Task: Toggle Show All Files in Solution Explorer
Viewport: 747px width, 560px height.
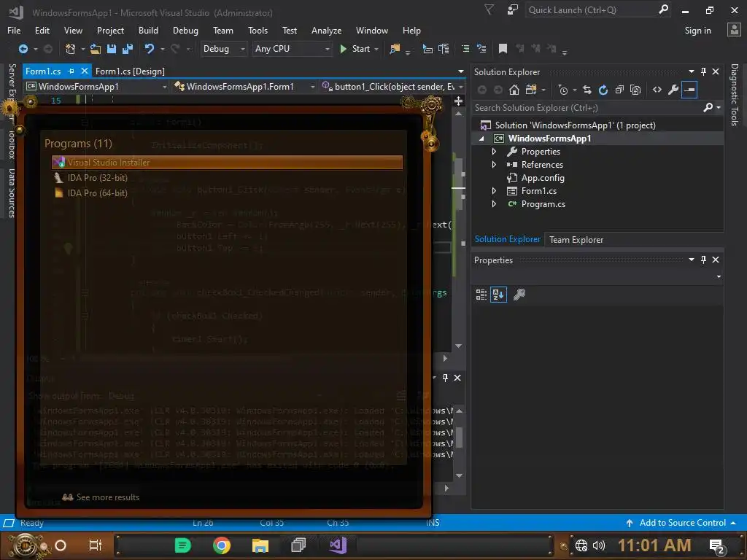Action: 635,90
